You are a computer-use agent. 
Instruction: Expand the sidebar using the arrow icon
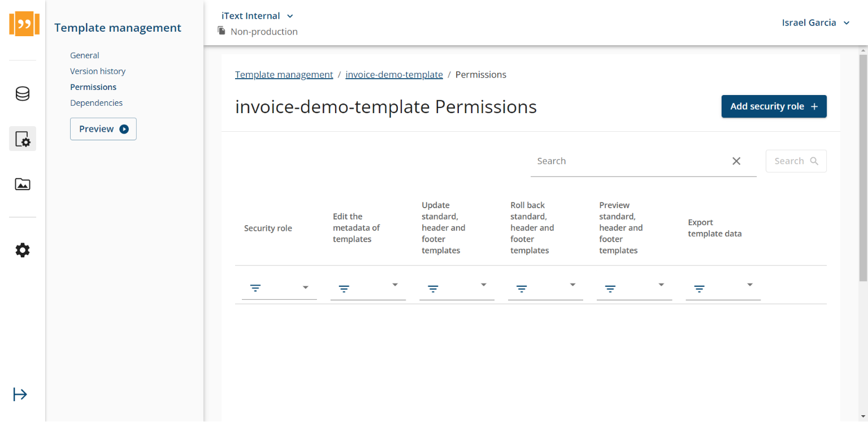click(20, 394)
